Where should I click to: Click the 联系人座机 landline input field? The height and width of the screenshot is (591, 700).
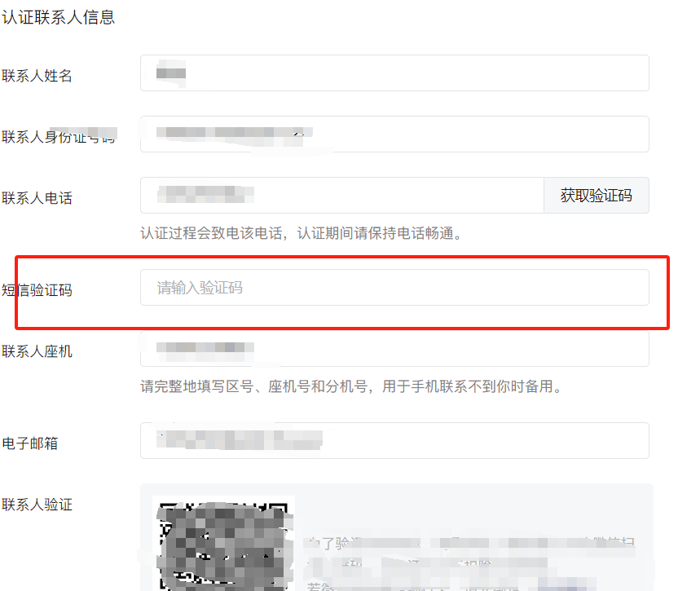[394, 349]
